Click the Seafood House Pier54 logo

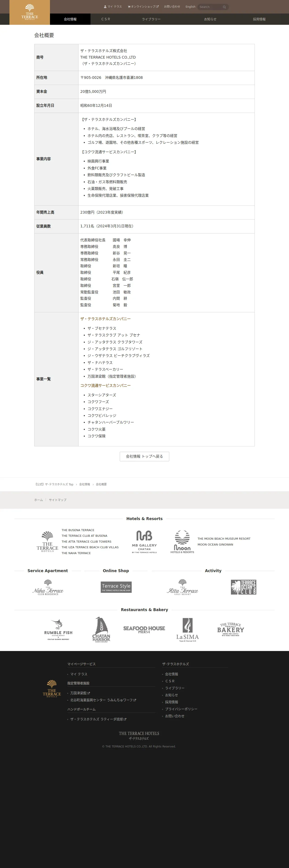144,629
